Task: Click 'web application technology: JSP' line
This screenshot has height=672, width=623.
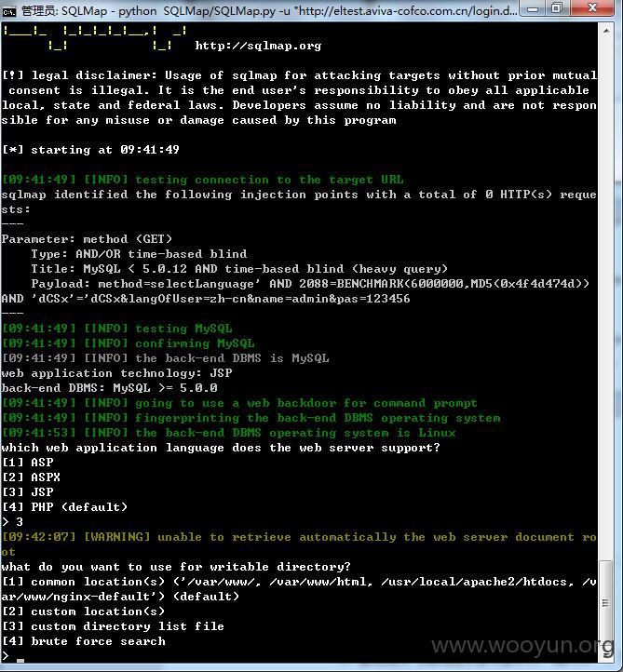Action: (x=116, y=373)
